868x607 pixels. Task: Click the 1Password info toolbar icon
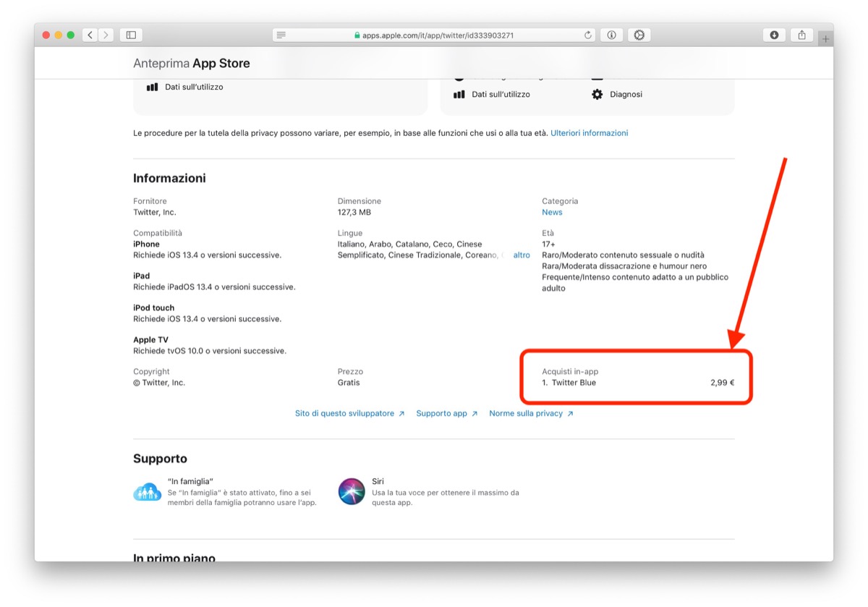[x=611, y=35]
